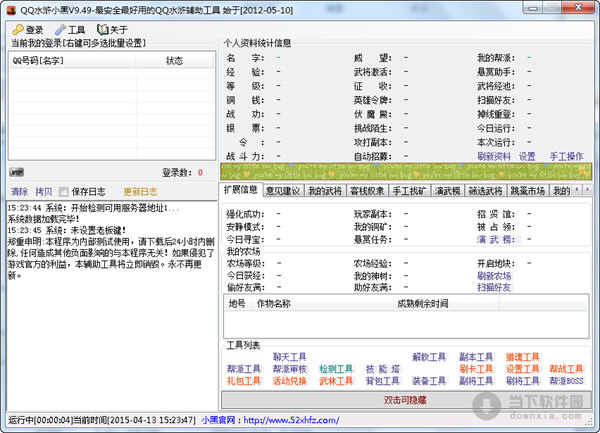The width and height of the screenshot is (600, 433).
Task: Open the 刷卡工具 tool
Action: click(x=476, y=369)
